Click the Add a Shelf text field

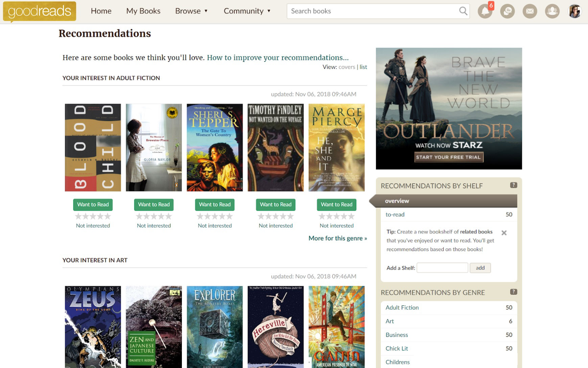point(442,268)
